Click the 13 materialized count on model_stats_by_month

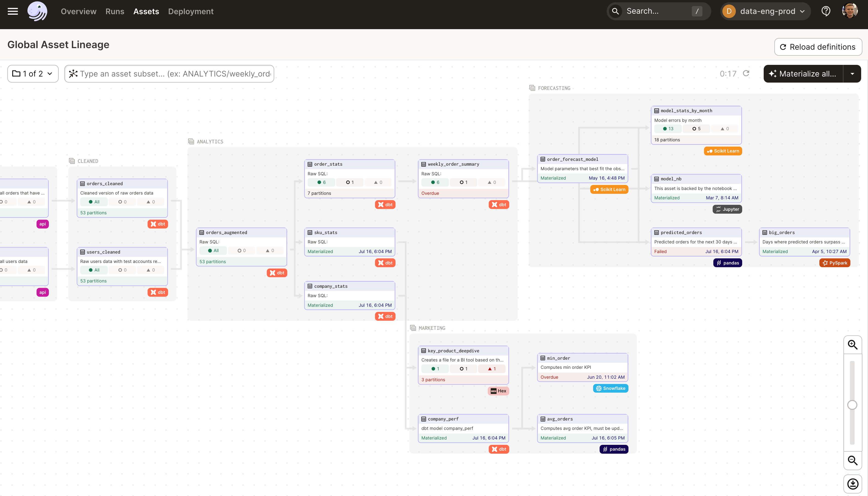pyautogui.click(x=668, y=129)
